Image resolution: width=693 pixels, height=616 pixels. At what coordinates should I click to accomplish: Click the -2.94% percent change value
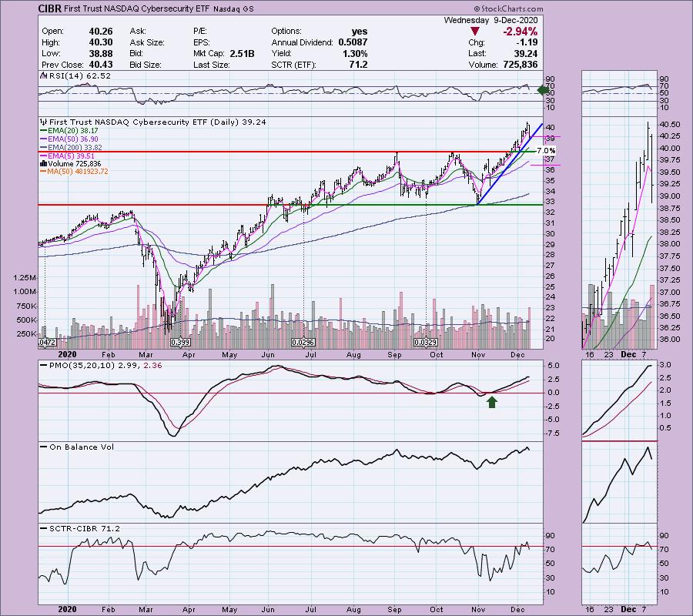click(x=520, y=32)
